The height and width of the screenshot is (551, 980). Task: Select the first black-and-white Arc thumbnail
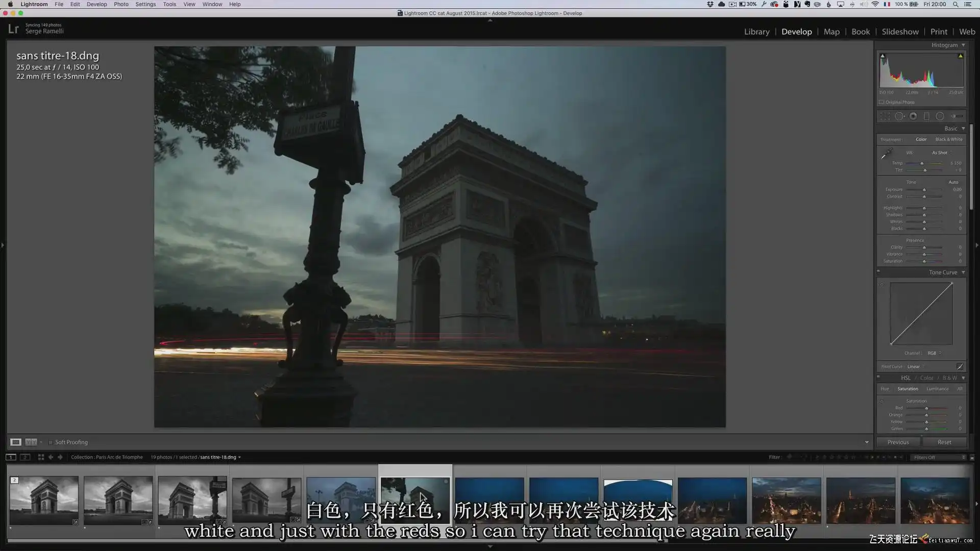tap(44, 500)
